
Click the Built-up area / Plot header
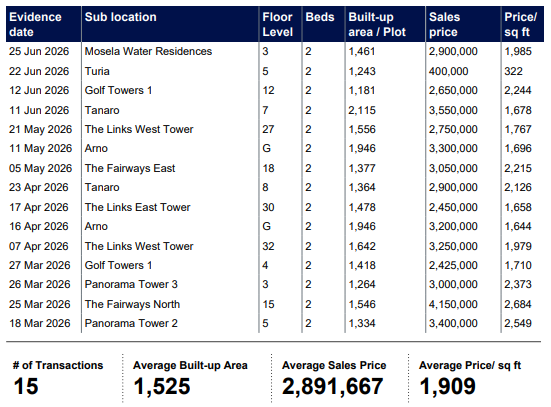tap(377, 24)
